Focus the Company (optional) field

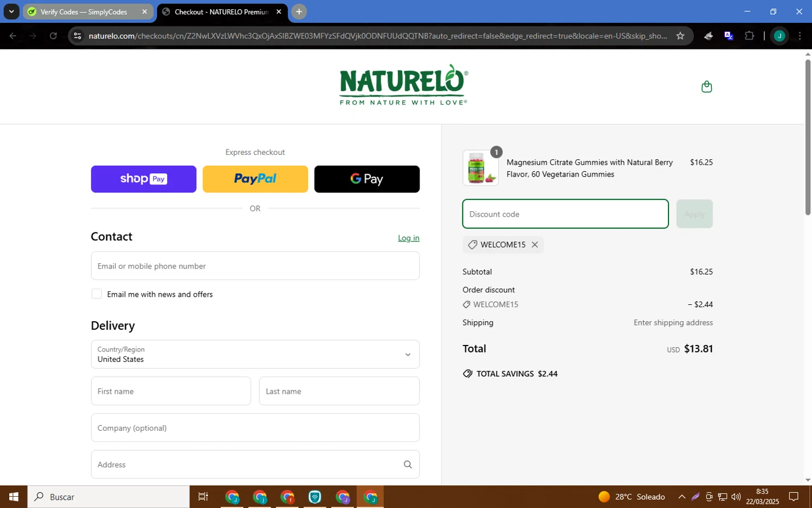[x=255, y=428]
